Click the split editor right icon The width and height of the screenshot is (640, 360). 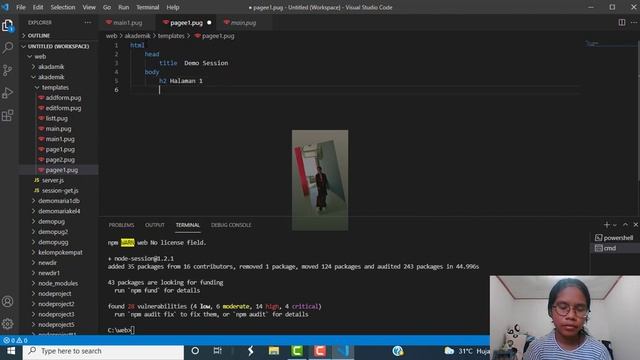(x=622, y=22)
